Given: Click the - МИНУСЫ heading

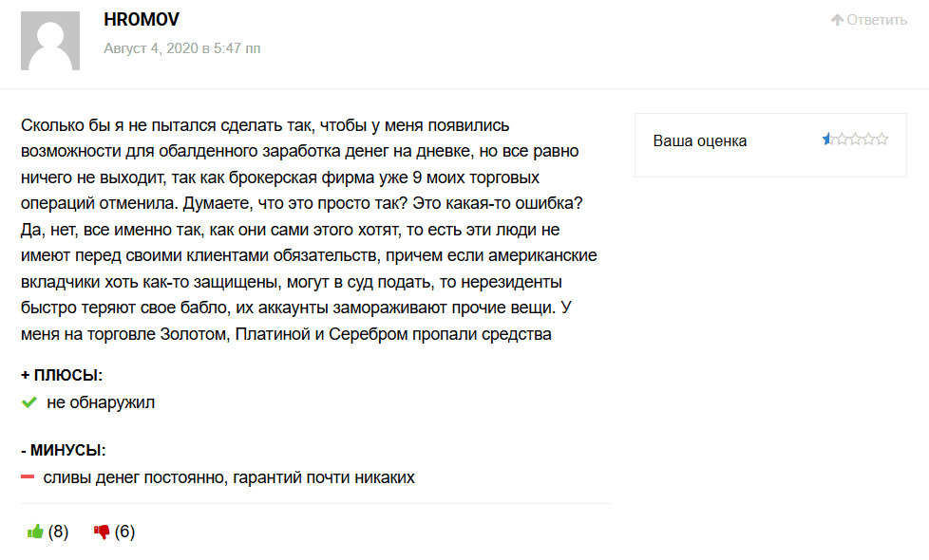Looking at the screenshot, I should click(x=63, y=450).
